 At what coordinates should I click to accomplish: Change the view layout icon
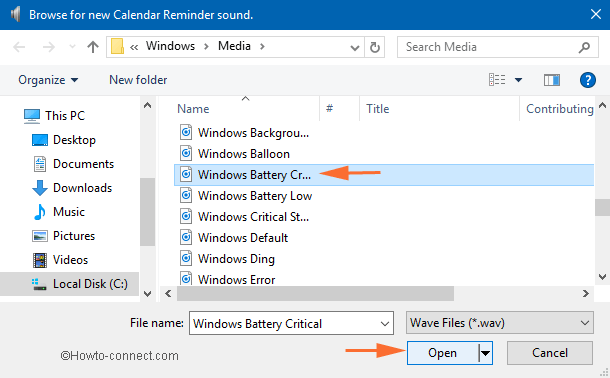pyautogui.click(x=497, y=80)
